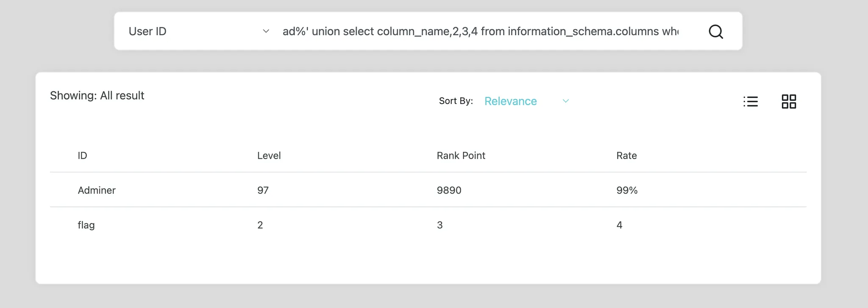Click the "Showing: All result" label

coord(97,96)
